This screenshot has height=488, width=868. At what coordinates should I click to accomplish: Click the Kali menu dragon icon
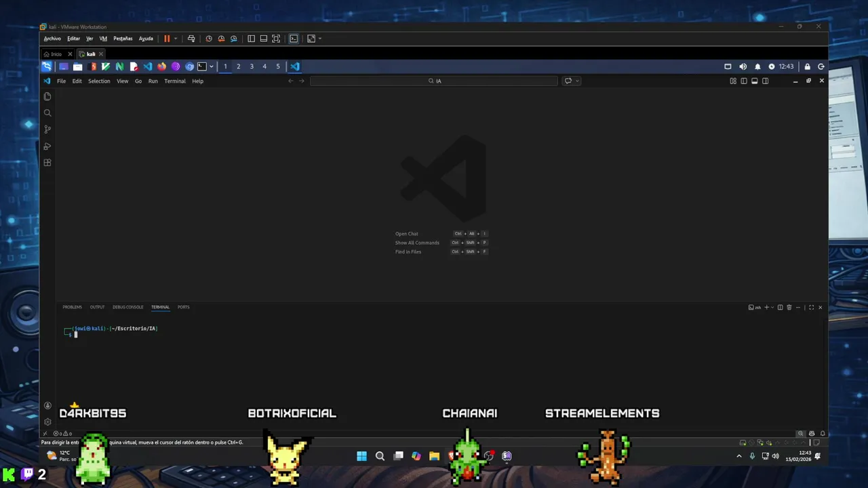(47, 66)
